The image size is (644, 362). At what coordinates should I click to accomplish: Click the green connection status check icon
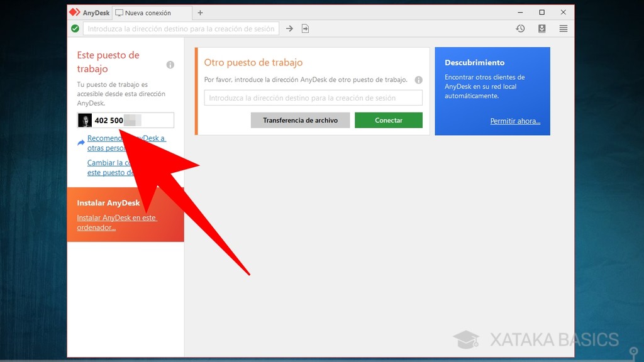coord(75,28)
